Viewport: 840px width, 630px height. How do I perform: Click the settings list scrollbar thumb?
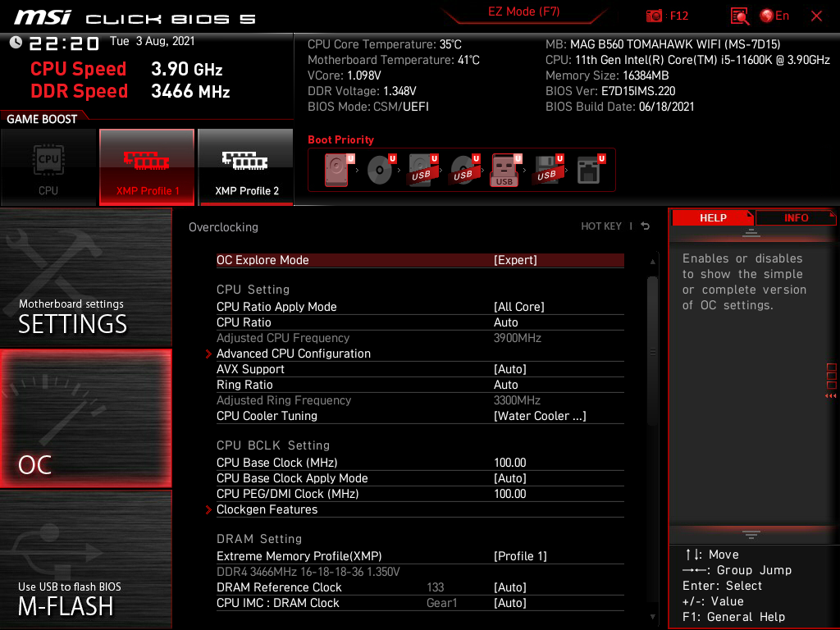(x=652, y=351)
